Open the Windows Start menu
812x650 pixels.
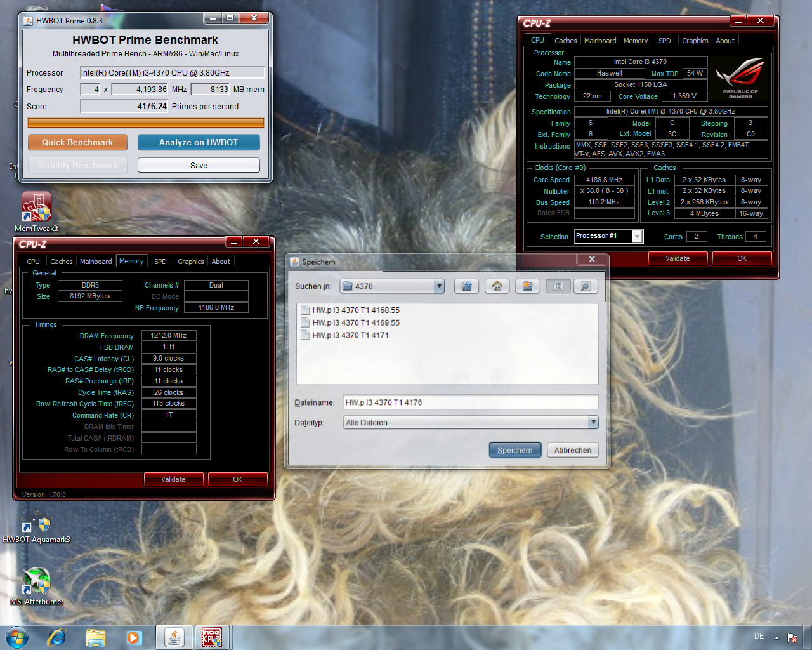[17, 637]
